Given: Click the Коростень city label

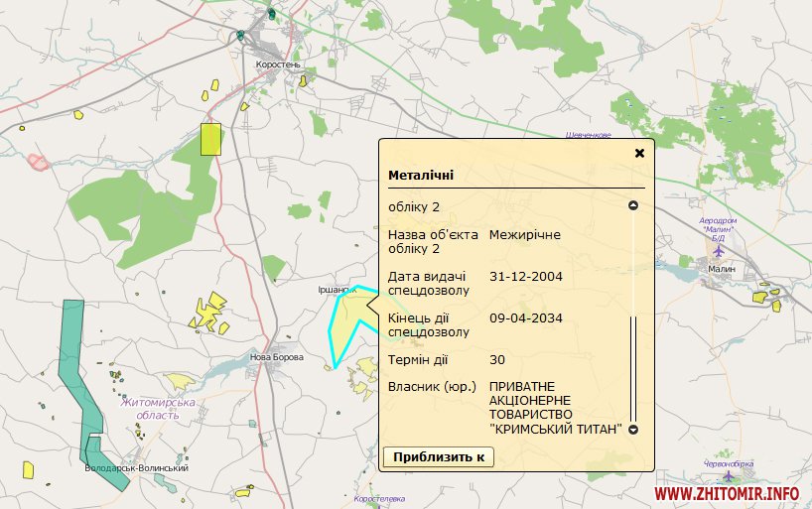Looking at the screenshot, I should 277,64.
